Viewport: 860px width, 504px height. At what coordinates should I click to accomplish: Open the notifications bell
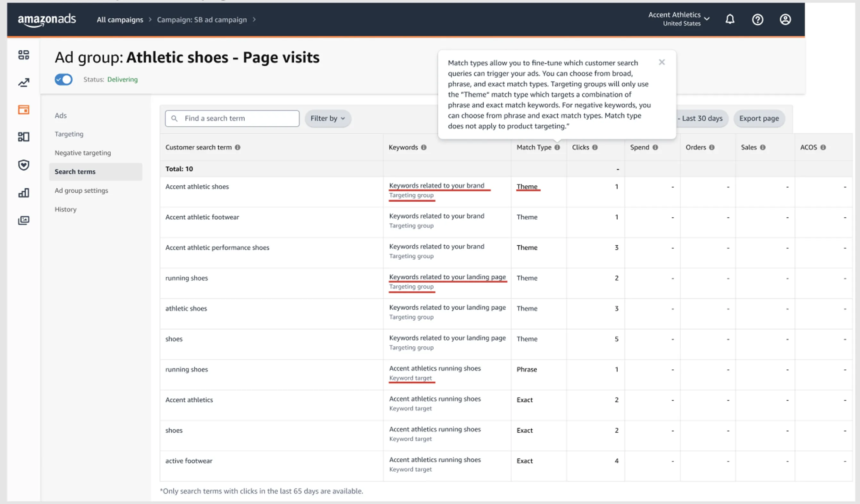(x=729, y=20)
